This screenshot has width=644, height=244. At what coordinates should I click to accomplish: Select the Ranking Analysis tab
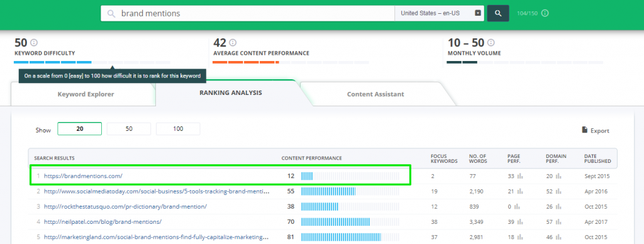[x=230, y=93]
